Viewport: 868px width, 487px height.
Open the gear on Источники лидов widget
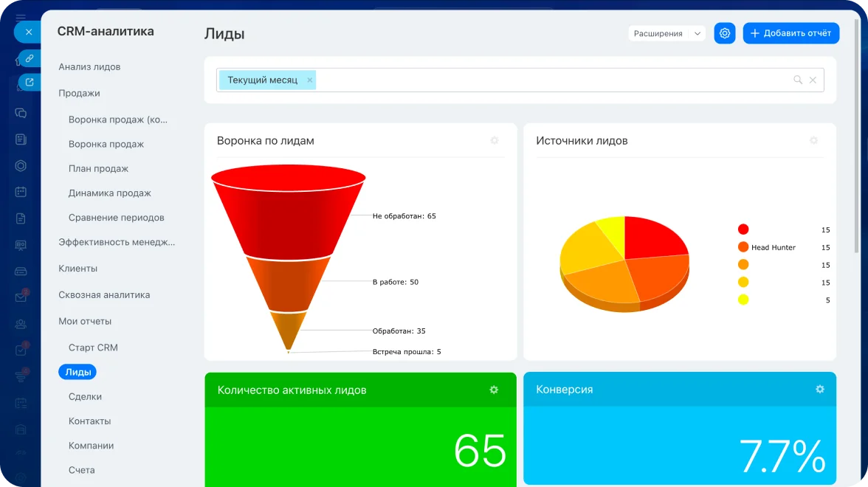[813, 140]
